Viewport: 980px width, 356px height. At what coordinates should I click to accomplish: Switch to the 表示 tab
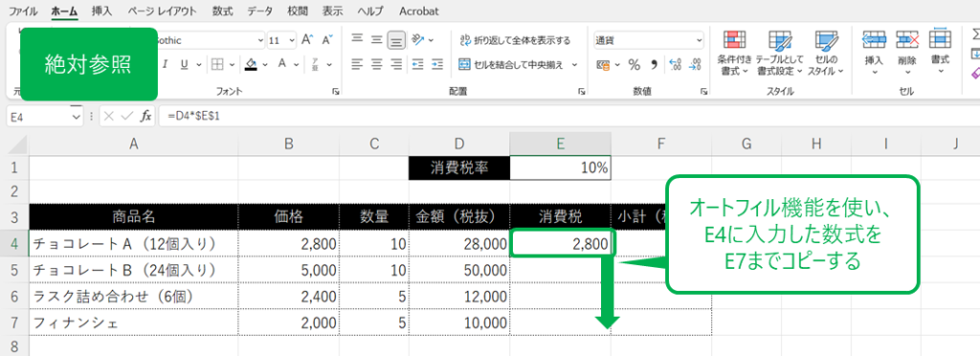pyautogui.click(x=333, y=11)
